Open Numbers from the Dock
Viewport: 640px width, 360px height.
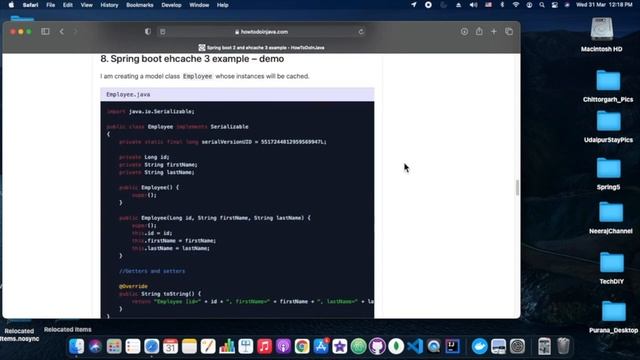point(227,346)
